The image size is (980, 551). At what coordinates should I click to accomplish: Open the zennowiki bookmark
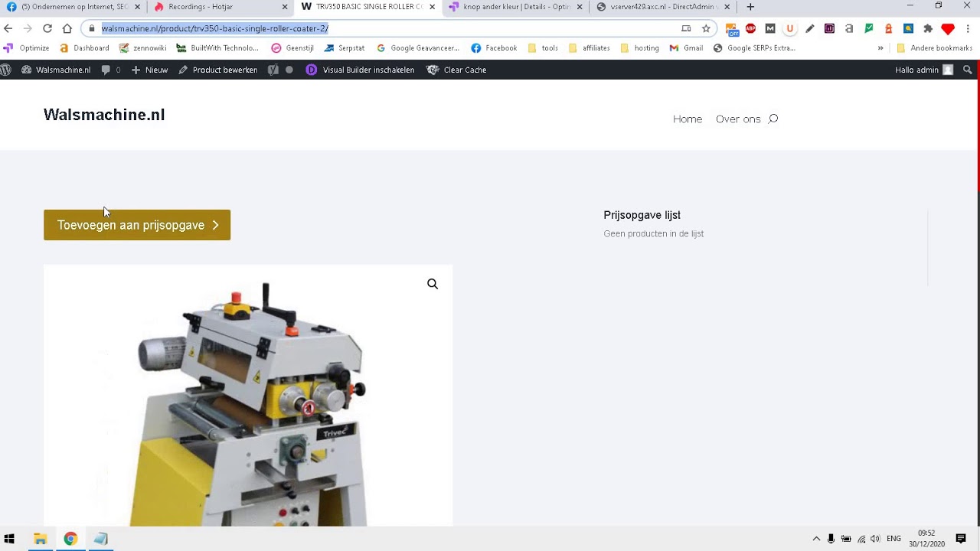coord(142,47)
